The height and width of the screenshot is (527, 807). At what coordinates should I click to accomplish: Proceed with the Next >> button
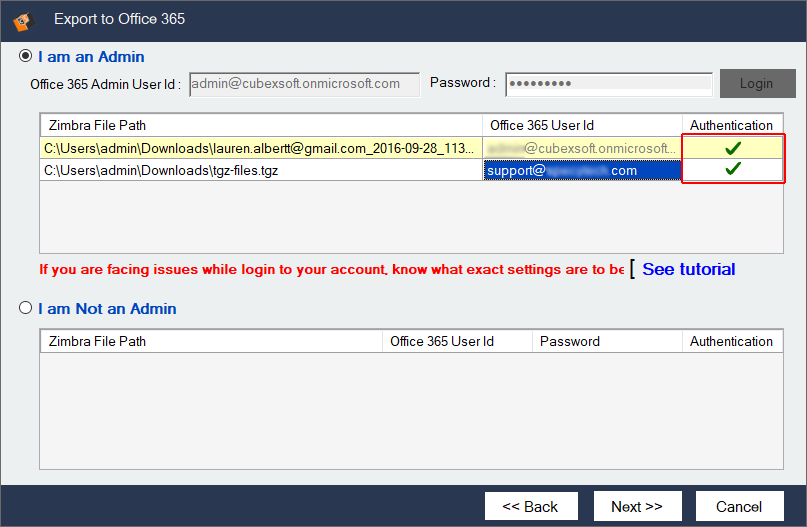tap(637, 506)
